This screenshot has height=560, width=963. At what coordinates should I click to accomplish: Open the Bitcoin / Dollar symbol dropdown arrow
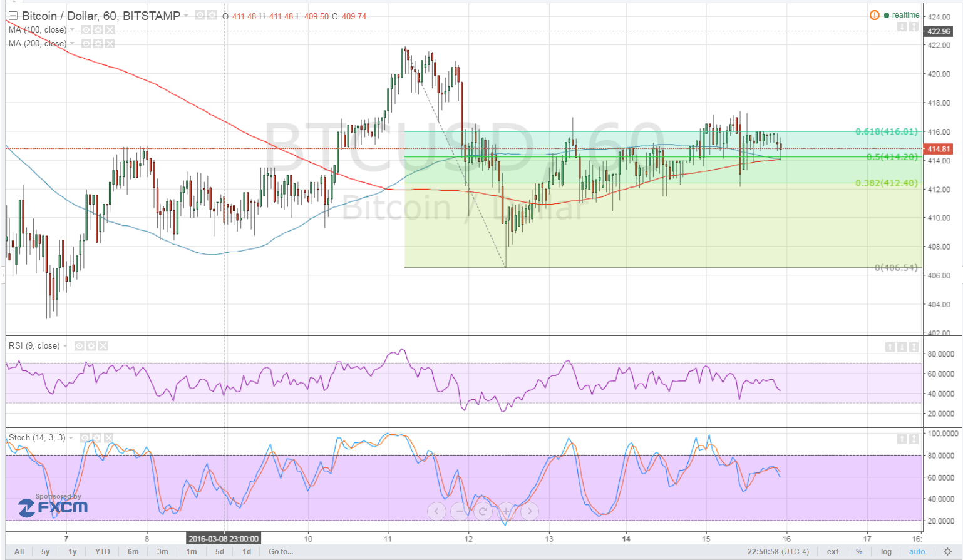187,16
